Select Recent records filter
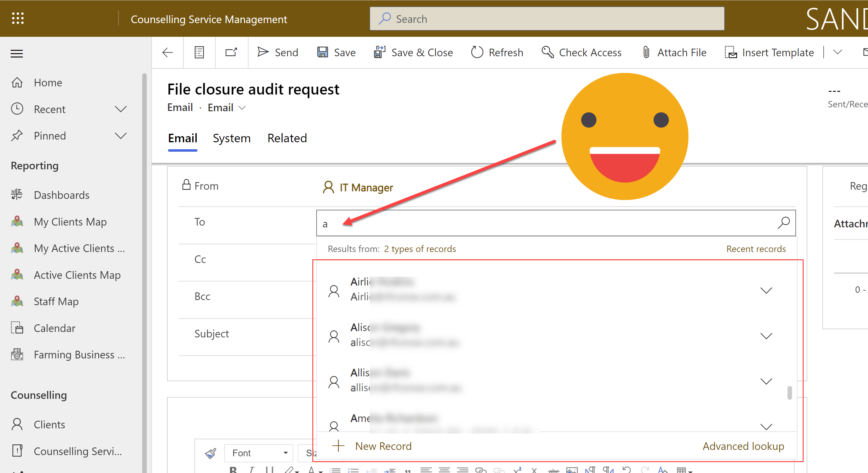This screenshot has width=868, height=473. point(756,249)
